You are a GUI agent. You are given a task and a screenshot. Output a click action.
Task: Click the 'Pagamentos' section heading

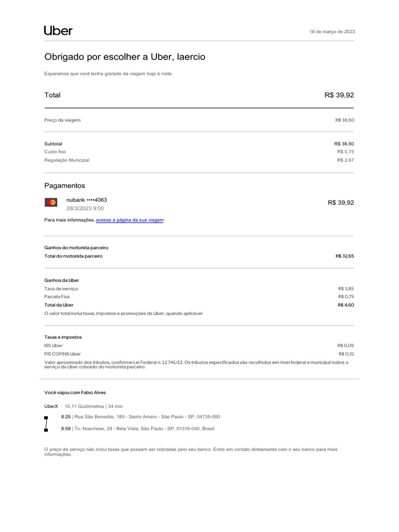(x=64, y=185)
